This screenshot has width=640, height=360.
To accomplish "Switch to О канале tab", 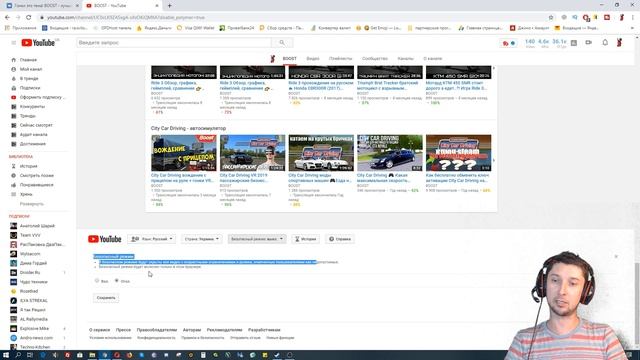I will point(433,59).
